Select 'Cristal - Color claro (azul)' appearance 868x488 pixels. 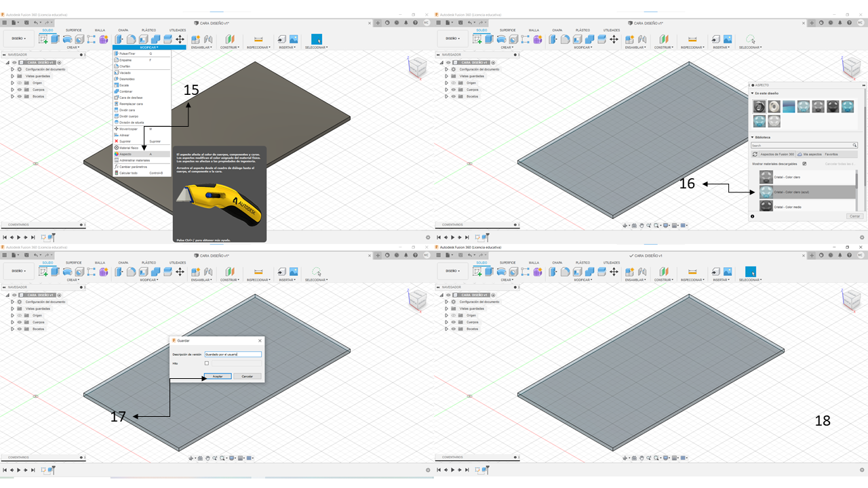point(806,192)
